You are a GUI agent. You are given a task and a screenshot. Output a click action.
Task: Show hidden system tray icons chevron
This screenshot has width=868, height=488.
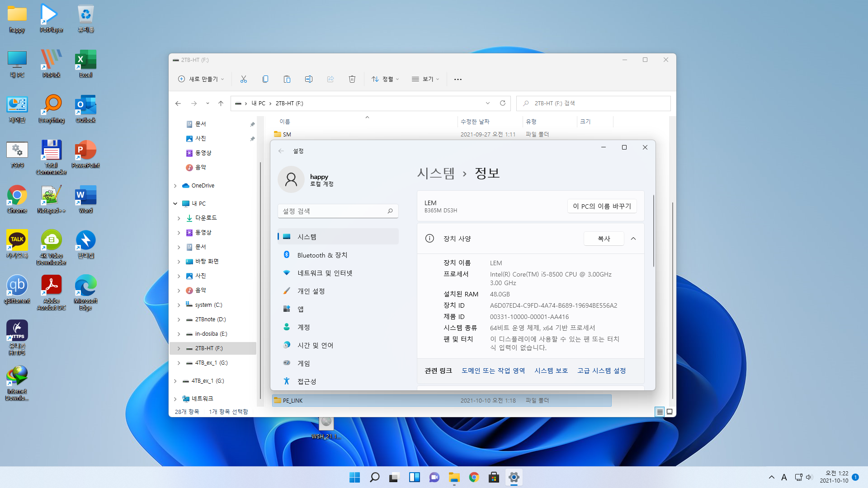point(771,477)
